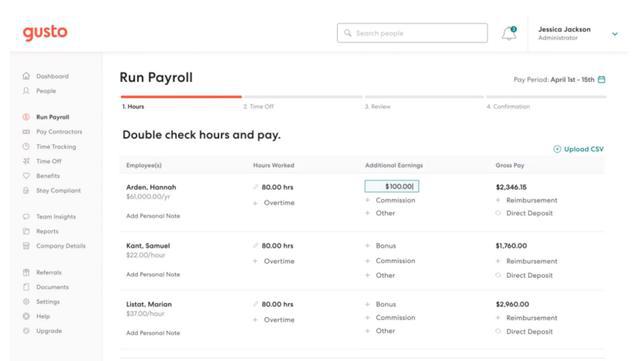Viewport: 640px width, 361px height.
Task: Go to the Time Off step tab
Action: (x=258, y=107)
